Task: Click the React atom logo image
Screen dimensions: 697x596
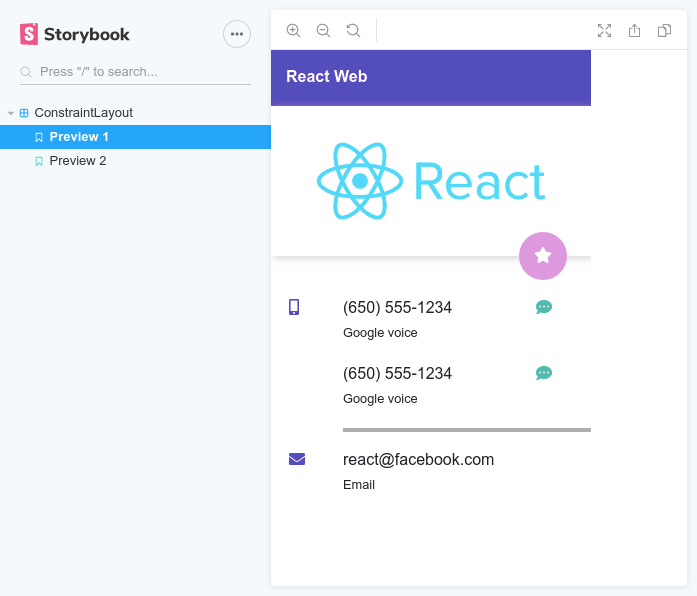Action: (360, 181)
